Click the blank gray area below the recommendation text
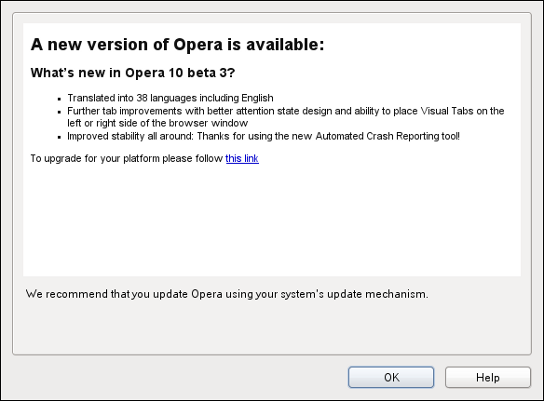Image resolution: width=544 pixels, height=401 pixels. click(272, 328)
